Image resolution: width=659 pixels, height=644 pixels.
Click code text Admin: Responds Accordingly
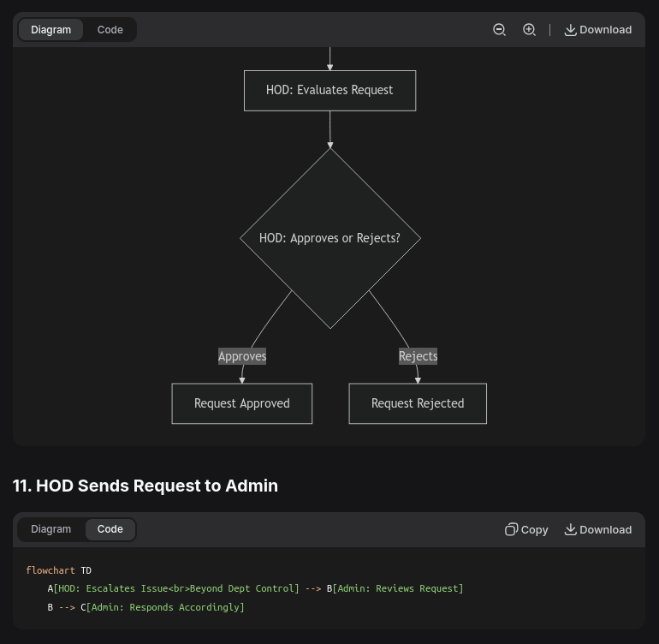pos(165,607)
